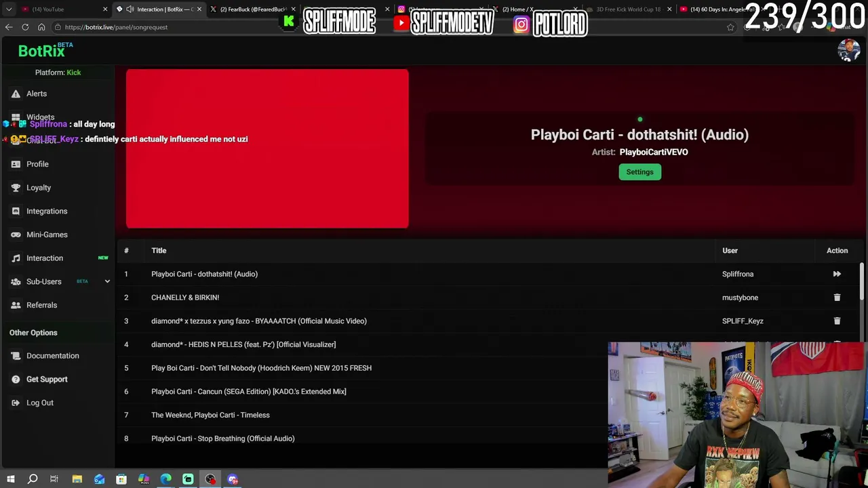Screen dimensions: 868x488
Task: Open the Loyalty page
Action: click(x=39, y=188)
